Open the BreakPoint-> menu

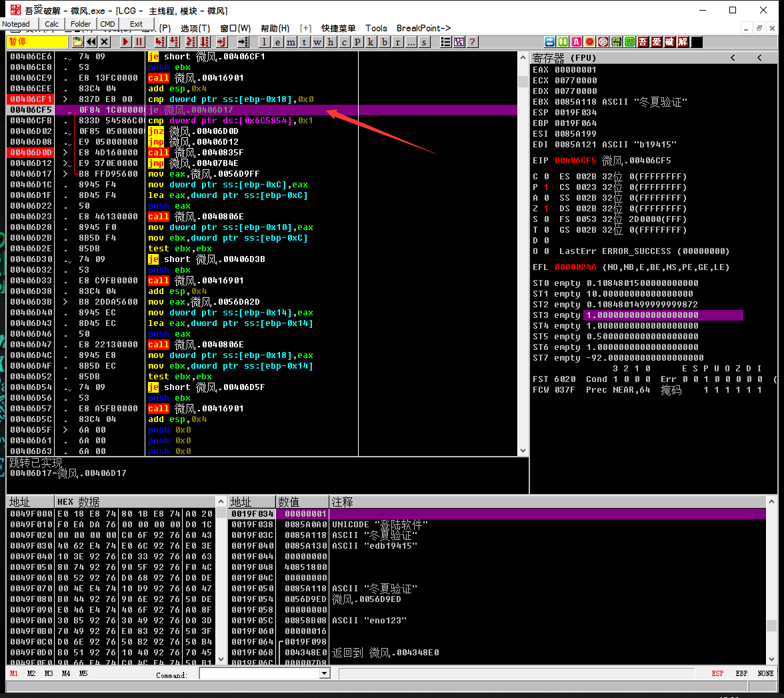click(423, 29)
